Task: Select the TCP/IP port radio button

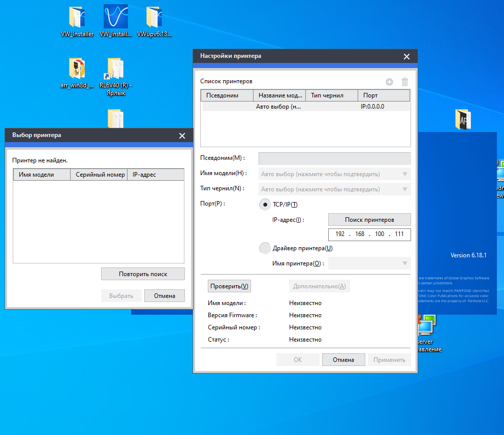Action: [x=265, y=205]
